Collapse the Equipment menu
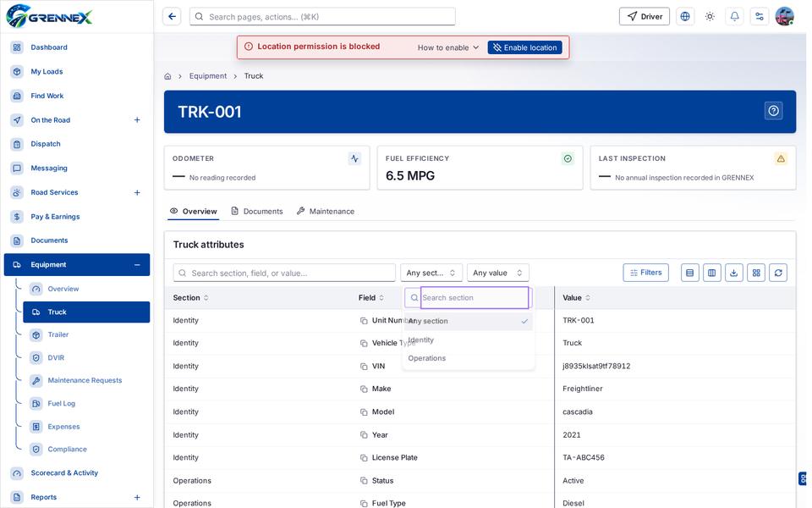Screen dimensions: 812x508 [x=137, y=265]
